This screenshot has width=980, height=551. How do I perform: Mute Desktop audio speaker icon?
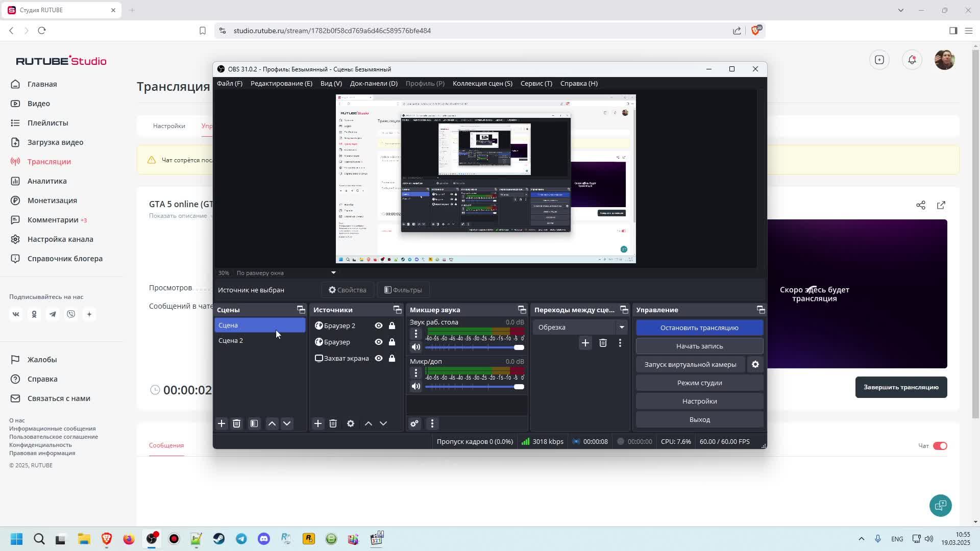(416, 347)
